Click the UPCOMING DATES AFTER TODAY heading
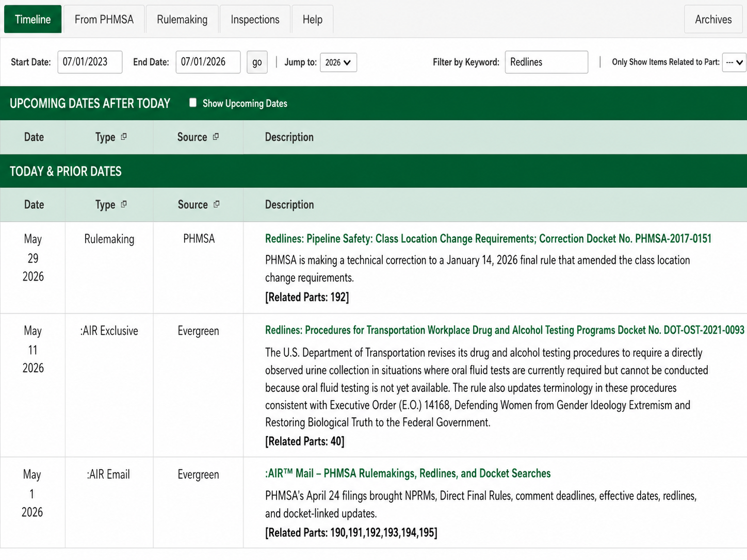747x560 pixels. point(90,103)
